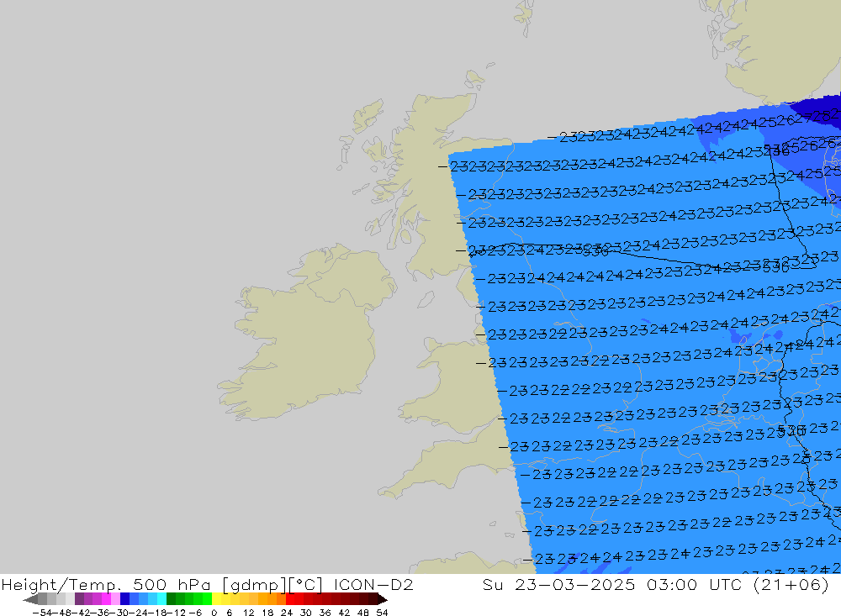Click the '[°C]' temperature unit label
The image size is (841, 616).
point(306,585)
